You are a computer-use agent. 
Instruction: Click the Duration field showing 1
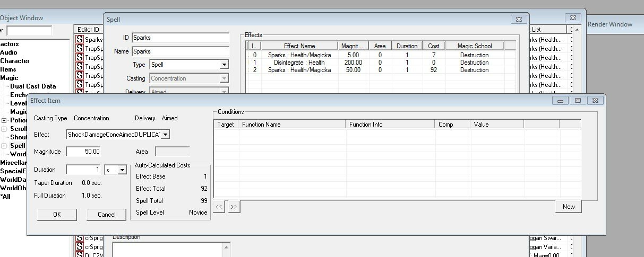pos(84,170)
